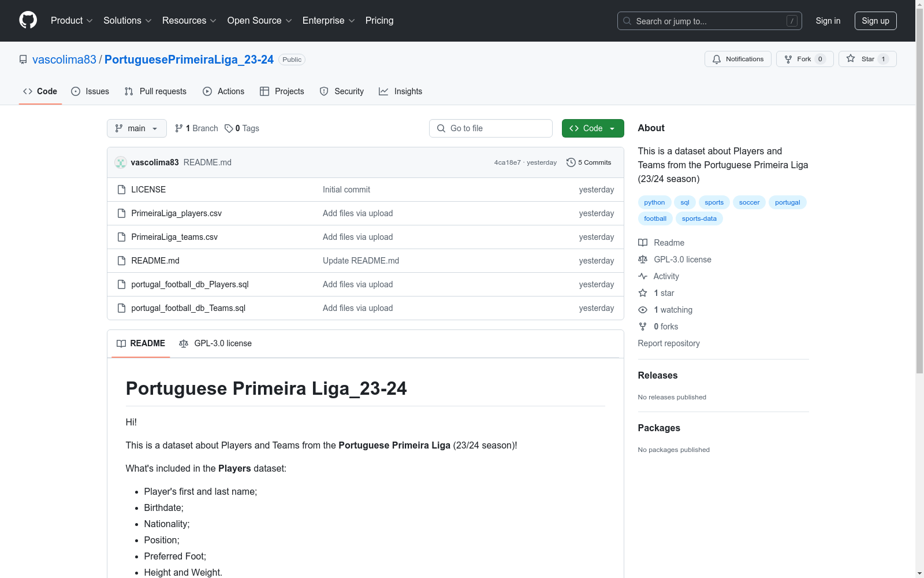924x578 pixels.
Task: Click the file icon beside LICENSE
Action: tap(121, 190)
